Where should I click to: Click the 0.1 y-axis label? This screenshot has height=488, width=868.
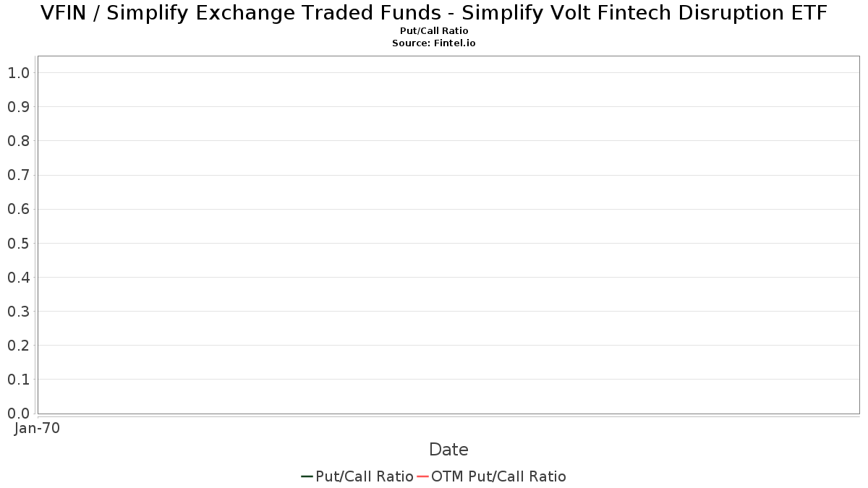[x=18, y=380]
